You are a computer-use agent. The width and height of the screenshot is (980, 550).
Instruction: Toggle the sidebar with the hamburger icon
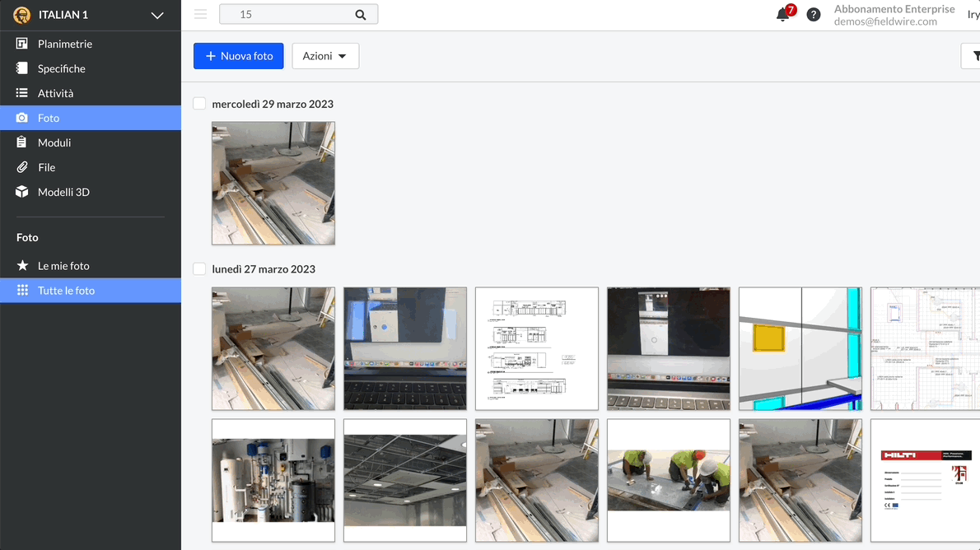[x=200, y=14]
